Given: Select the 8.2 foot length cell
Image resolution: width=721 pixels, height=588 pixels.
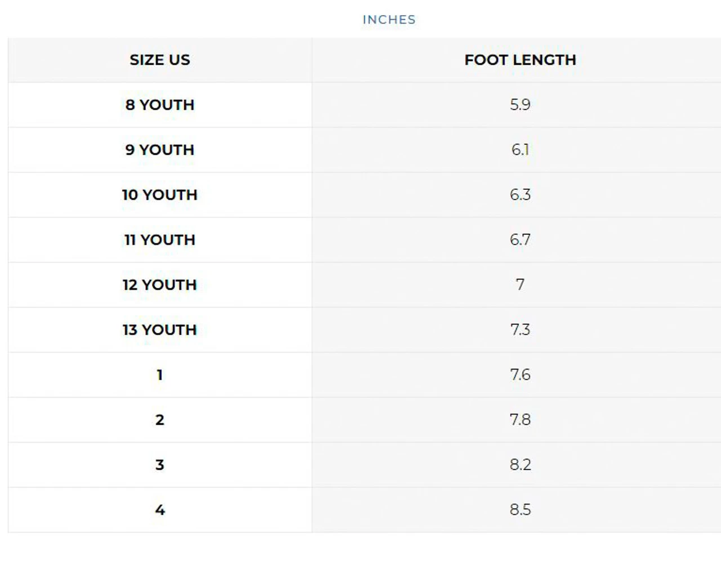Looking at the screenshot, I should (x=520, y=465).
